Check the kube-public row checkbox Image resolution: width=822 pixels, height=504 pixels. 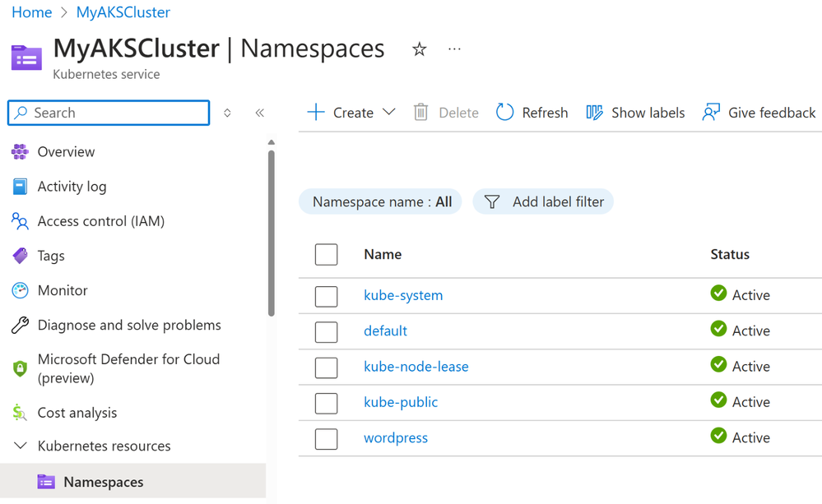[326, 404]
